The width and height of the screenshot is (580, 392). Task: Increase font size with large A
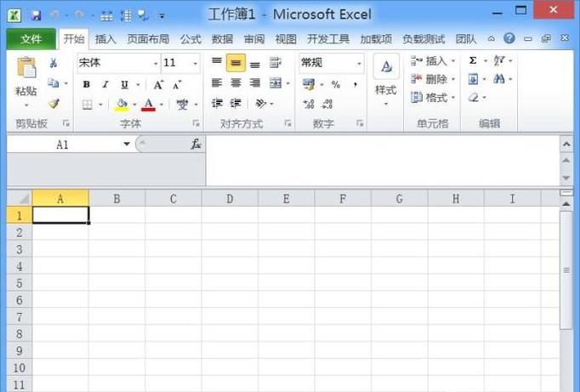pos(158,85)
